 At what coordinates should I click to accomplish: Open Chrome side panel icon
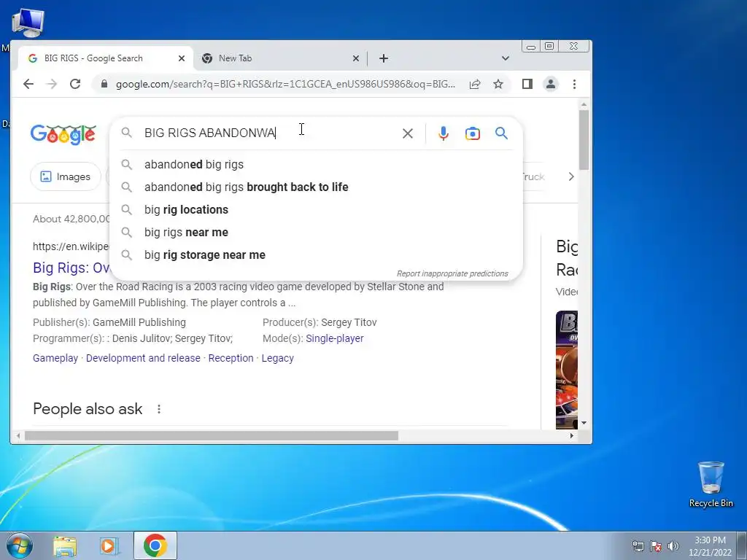[527, 85]
